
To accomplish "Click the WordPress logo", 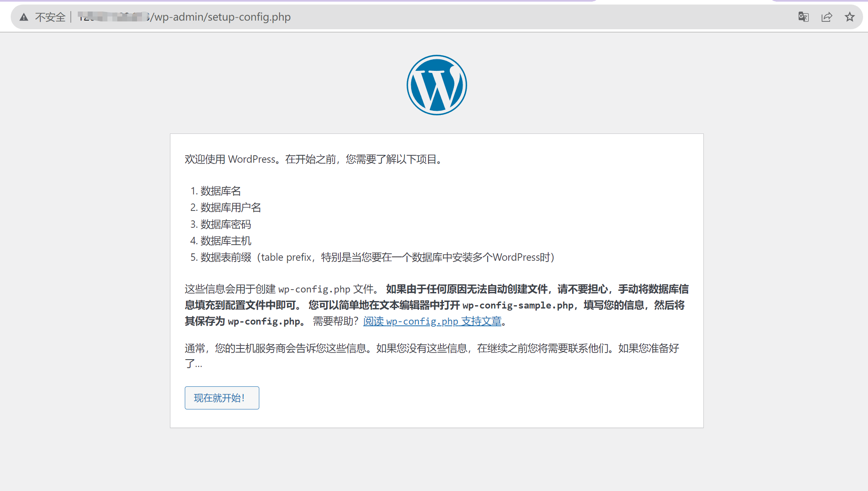I will [x=437, y=85].
